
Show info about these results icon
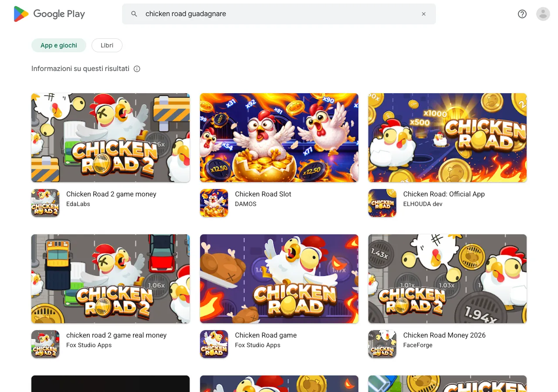(x=137, y=69)
